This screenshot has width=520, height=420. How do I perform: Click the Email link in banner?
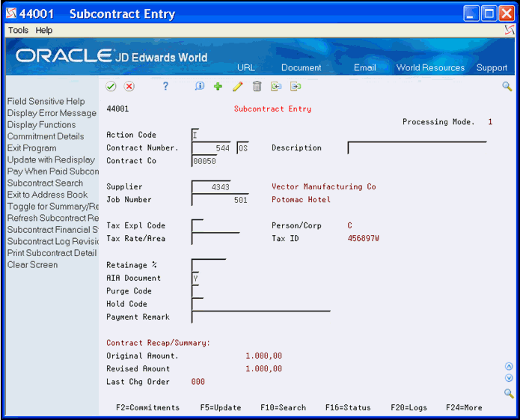click(365, 67)
